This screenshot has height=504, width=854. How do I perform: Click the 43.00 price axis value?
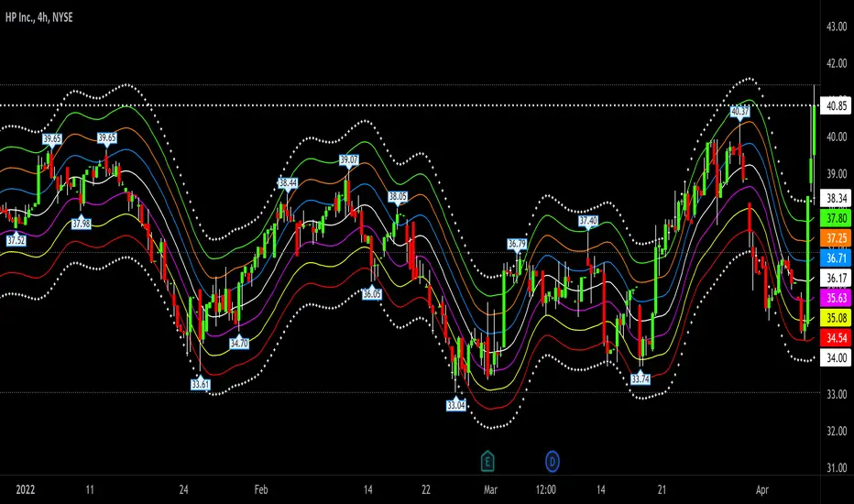coord(837,27)
